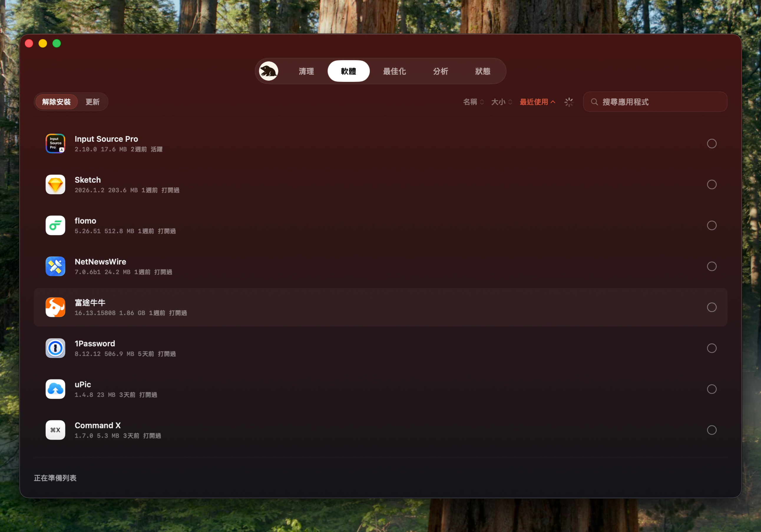Click the uPic app name
The image size is (761, 532).
tap(82, 385)
